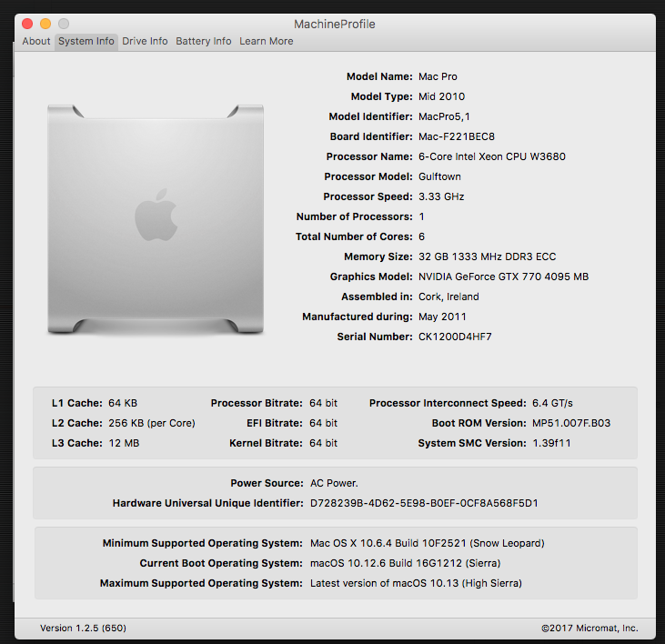Select the L2 Cache value 256 KB (per Core)
Viewport: 665px width, 644px height.
click(151, 423)
